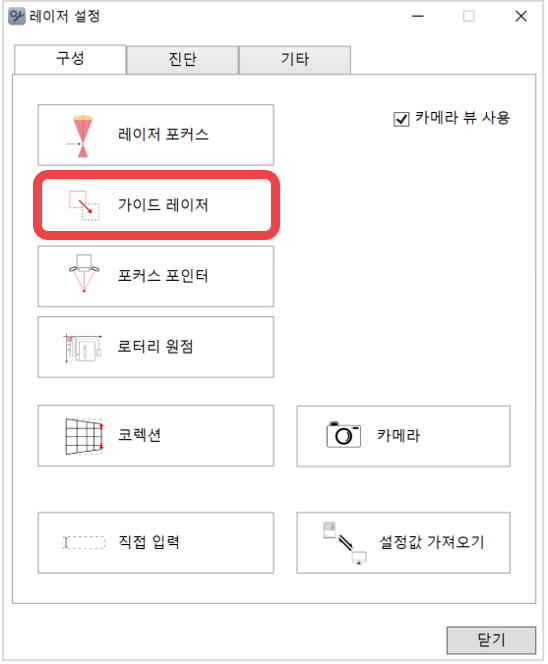Minimize the laser settings window

pos(418,17)
